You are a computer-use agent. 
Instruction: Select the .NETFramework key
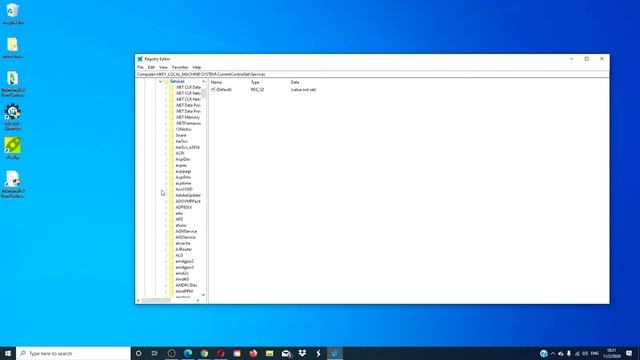click(x=188, y=123)
